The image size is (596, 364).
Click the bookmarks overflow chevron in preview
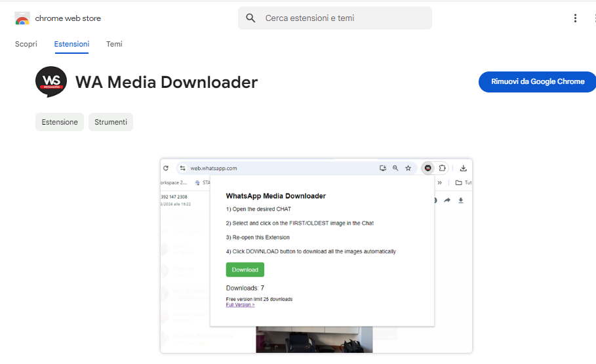439,182
